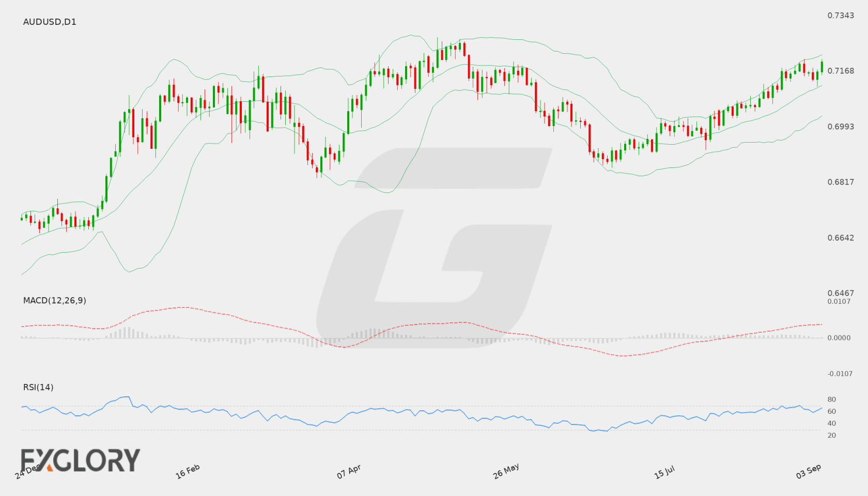This screenshot has width=868, height=496.
Task: Click the 0.7168 price axis label
Action: [x=841, y=71]
